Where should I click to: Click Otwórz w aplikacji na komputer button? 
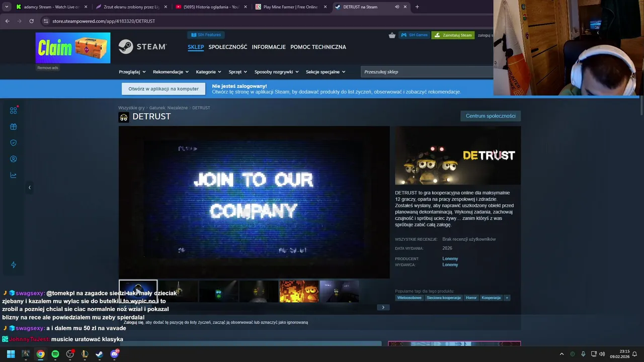point(164,89)
